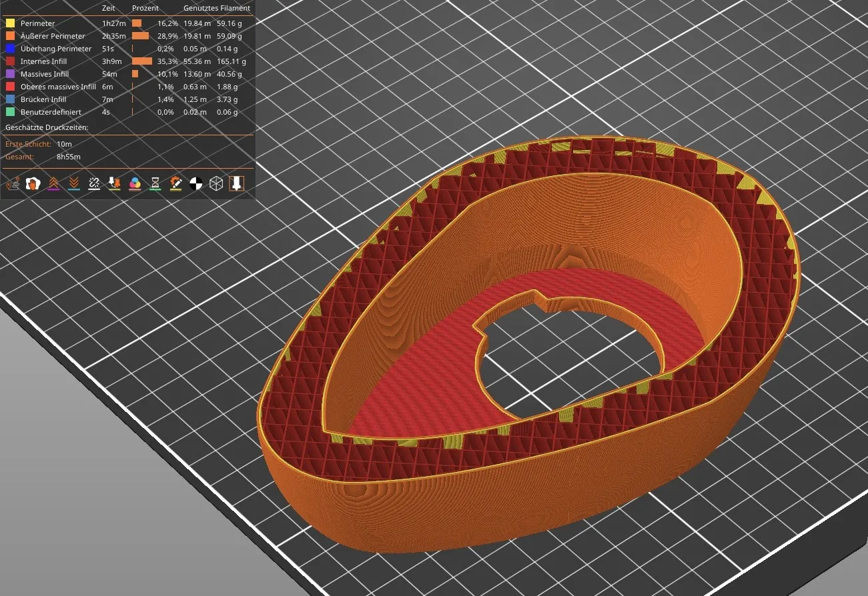This screenshot has width=868, height=596.
Task: Click the 19.84 m filament length
Action: [197, 23]
